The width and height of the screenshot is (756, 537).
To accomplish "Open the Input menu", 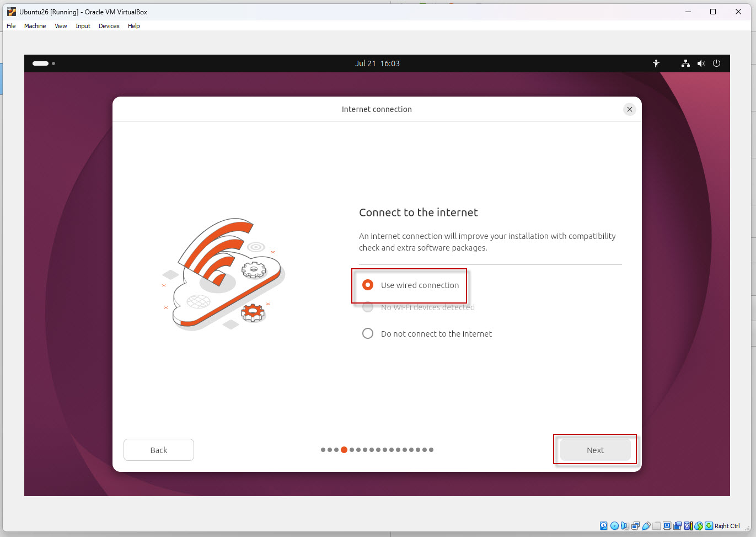I will tap(83, 26).
